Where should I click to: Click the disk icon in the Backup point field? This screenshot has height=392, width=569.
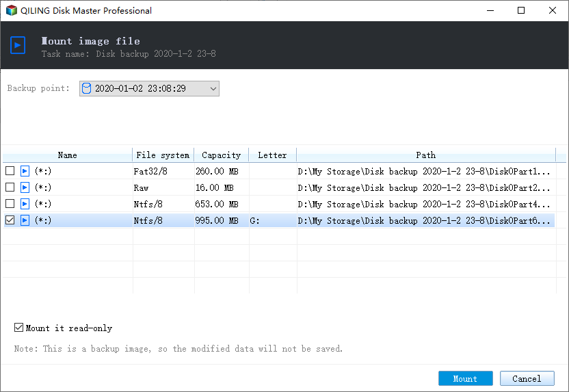pos(86,88)
